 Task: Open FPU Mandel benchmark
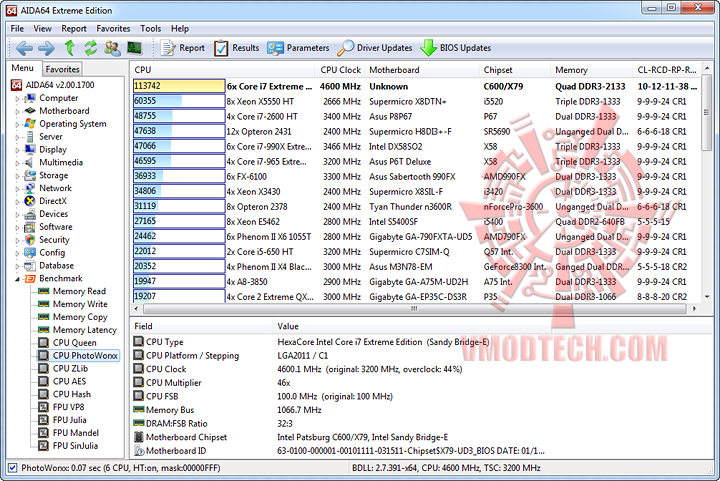69,432
